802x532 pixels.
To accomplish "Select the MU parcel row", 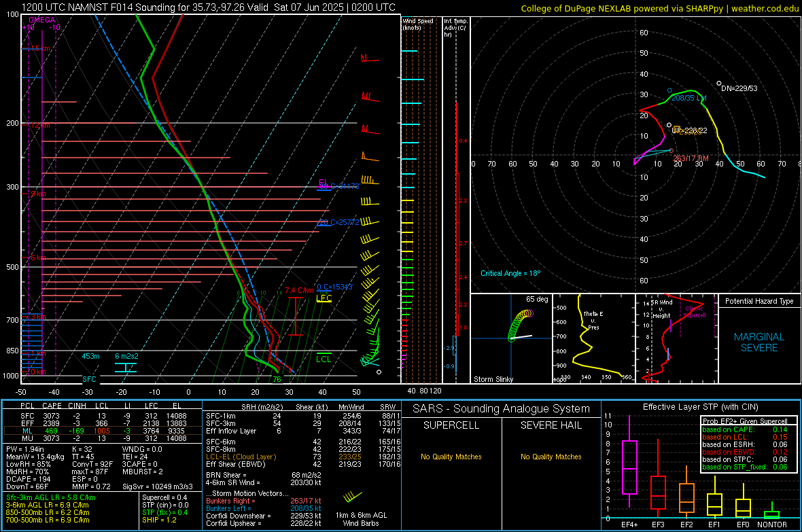I will tap(103, 438).
